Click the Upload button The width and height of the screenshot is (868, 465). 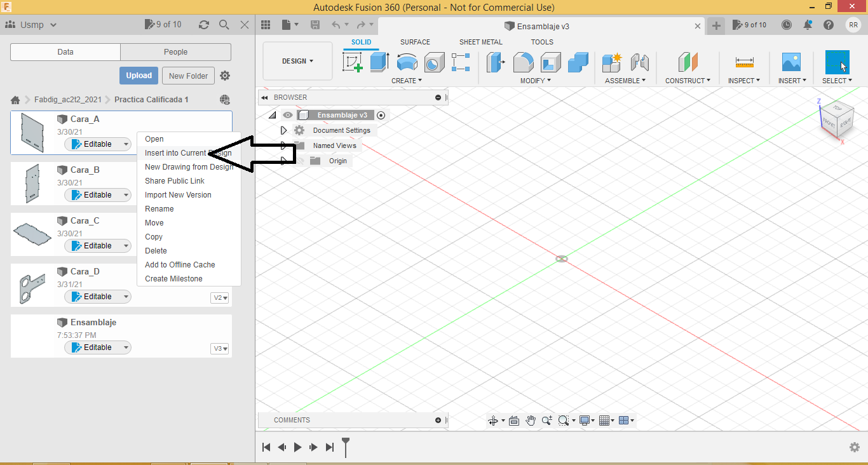click(x=139, y=76)
